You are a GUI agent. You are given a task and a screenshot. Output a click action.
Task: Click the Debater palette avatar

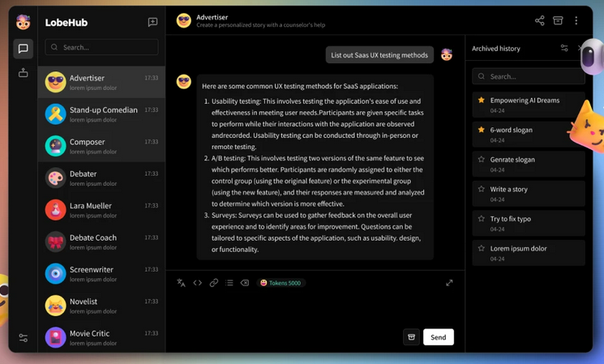pyautogui.click(x=55, y=178)
